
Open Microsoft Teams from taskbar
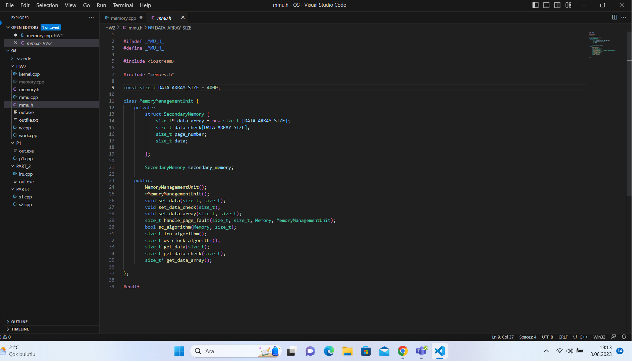(421, 351)
